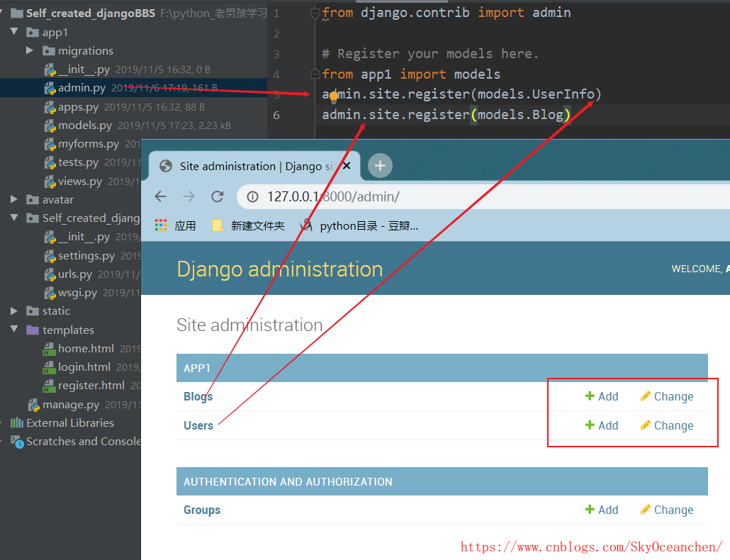The image size is (730, 560).
Task: Click the fold marker on line 1
Action: [x=315, y=13]
